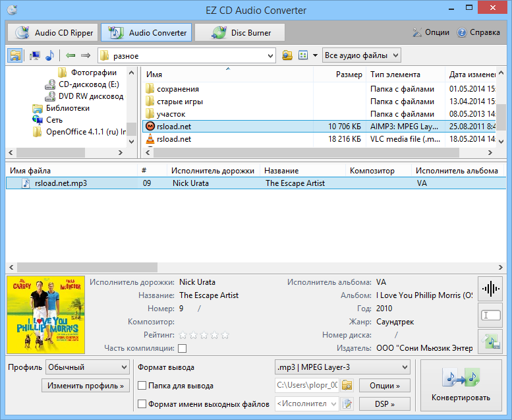This screenshot has height=420, width=512.
Task: Select Сеть in folder tree
Action: click(54, 120)
